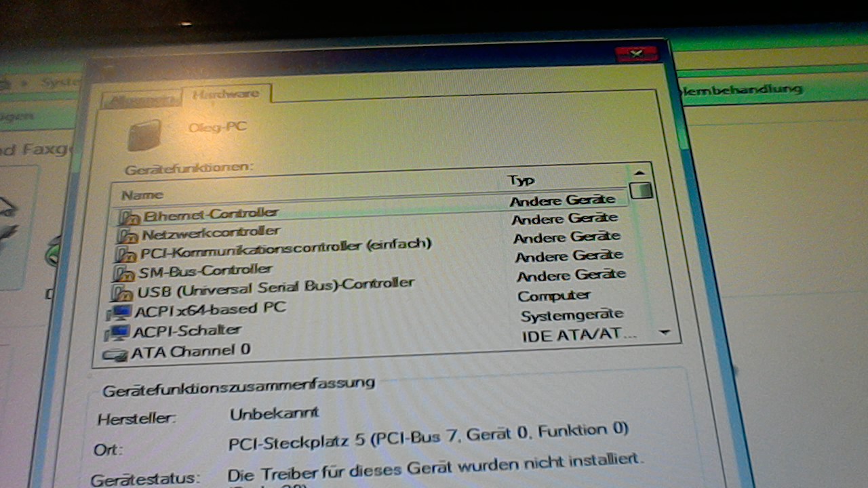868x488 pixels.
Task: Select the ACPI x64-based PC entry
Action: (x=210, y=310)
